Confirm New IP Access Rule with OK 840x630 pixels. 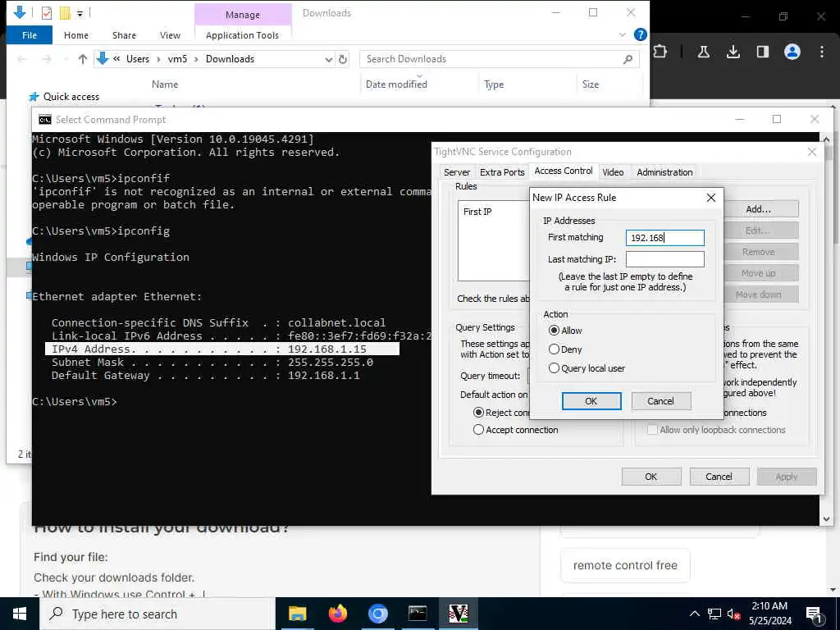591,401
